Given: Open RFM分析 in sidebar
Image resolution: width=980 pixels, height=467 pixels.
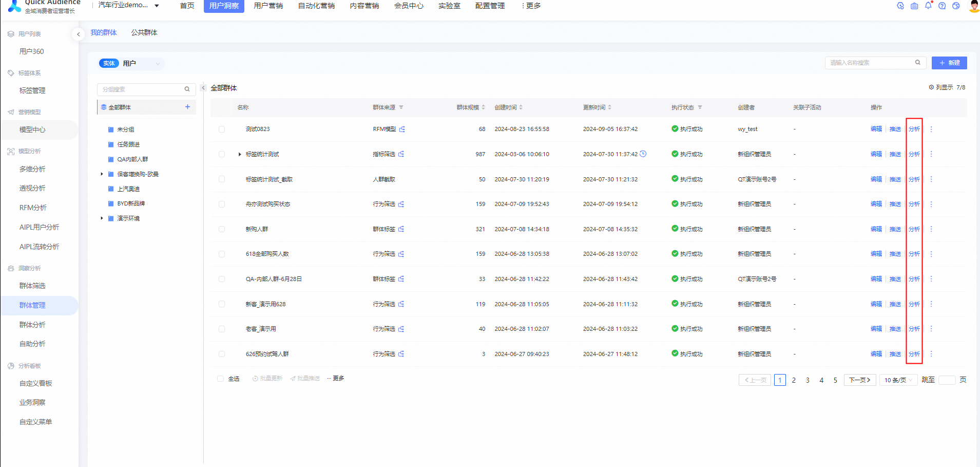Looking at the screenshot, I should (x=33, y=208).
